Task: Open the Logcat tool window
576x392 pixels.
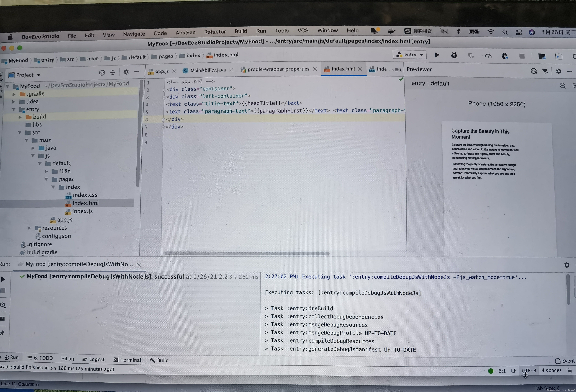Action: point(93,359)
